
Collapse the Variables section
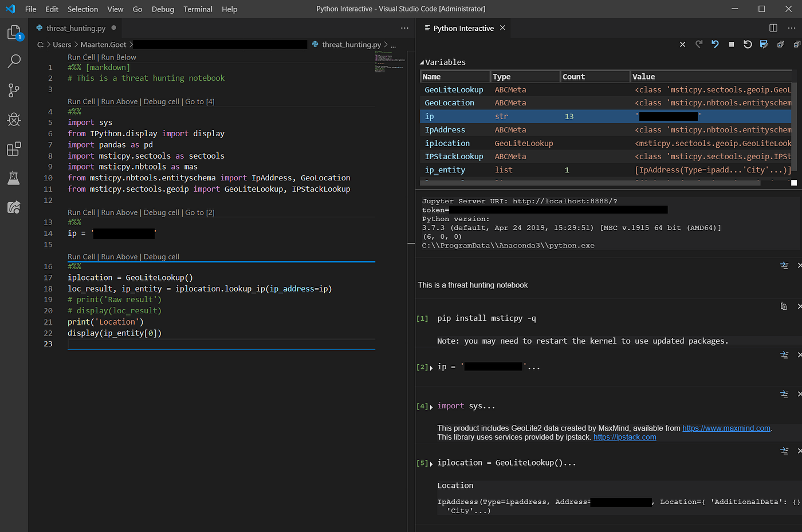click(x=423, y=62)
